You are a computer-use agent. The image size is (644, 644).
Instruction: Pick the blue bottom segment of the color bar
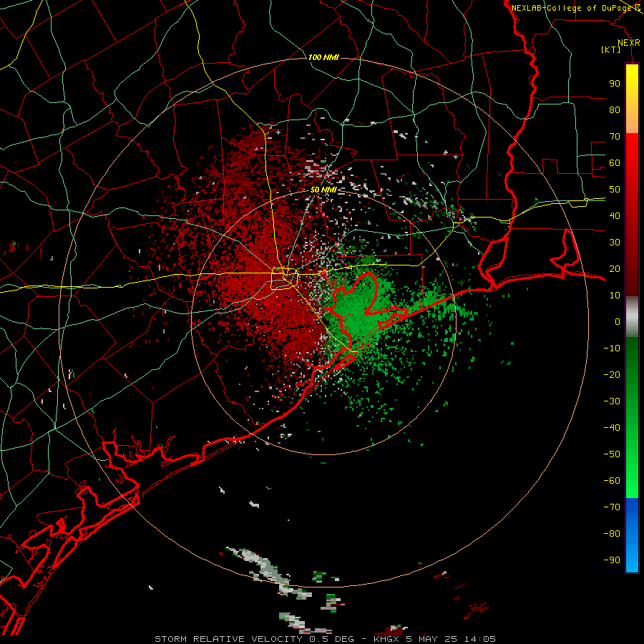tap(632, 535)
